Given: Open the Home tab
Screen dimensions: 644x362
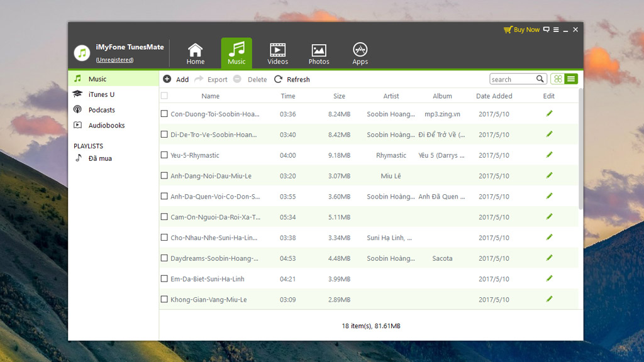Looking at the screenshot, I should click(195, 53).
